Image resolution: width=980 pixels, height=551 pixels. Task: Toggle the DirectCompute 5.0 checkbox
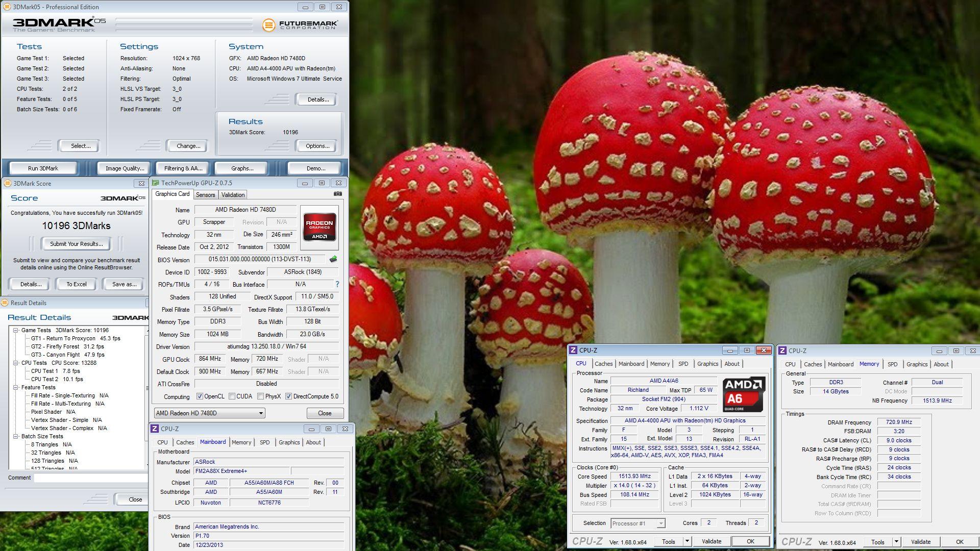(288, 396)
